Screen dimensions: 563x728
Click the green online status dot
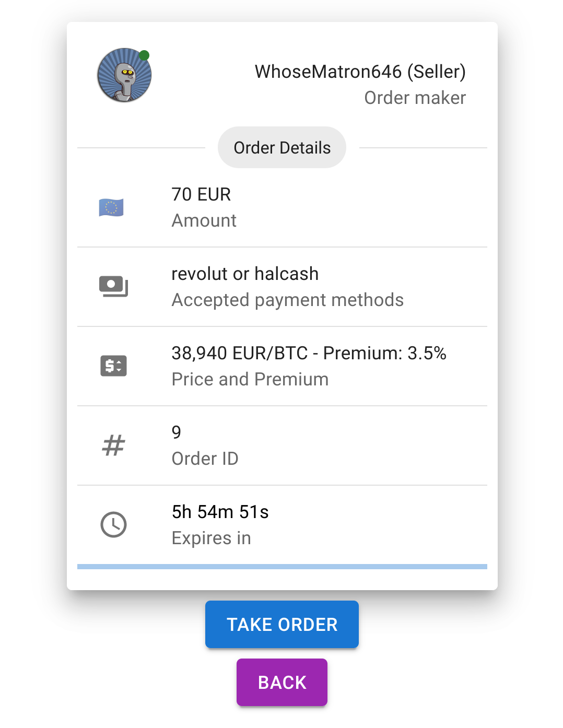pyautogui.click(x=145, y=55)
